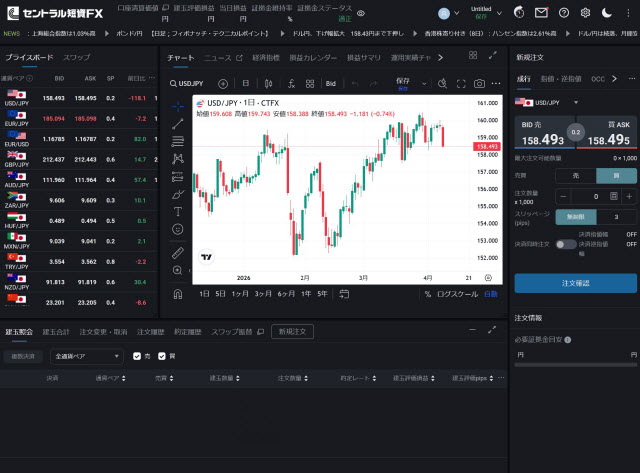Image resolution: width=640 pixels, height=473 pixels.
Task: Click the 新規注文 button in positions panel
Action: coord(294,331)
